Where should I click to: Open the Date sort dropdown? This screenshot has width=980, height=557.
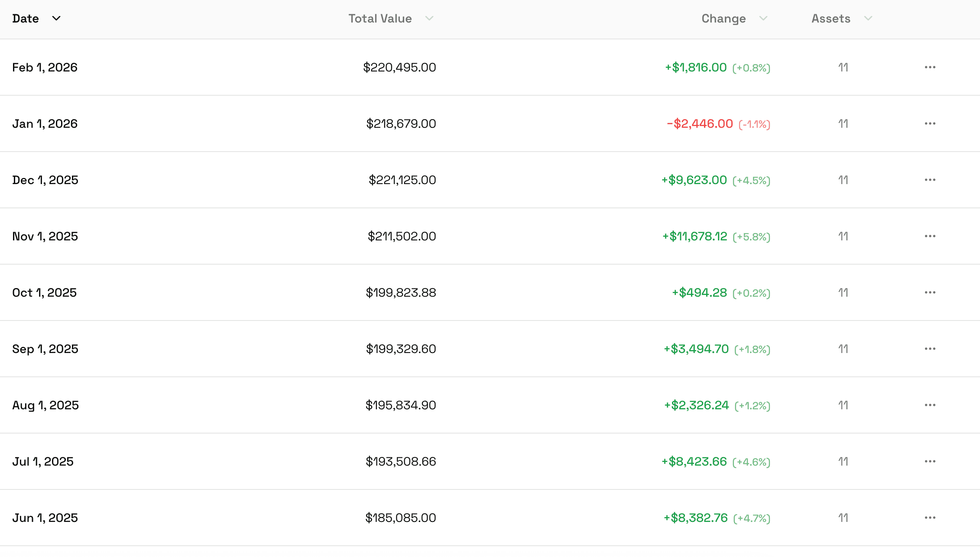56,18
